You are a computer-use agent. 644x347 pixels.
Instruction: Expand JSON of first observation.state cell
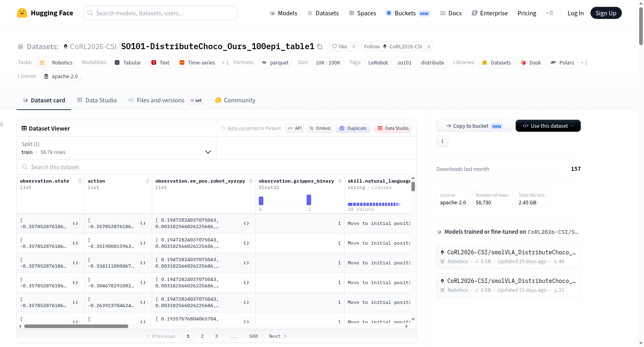coord(75,223)
